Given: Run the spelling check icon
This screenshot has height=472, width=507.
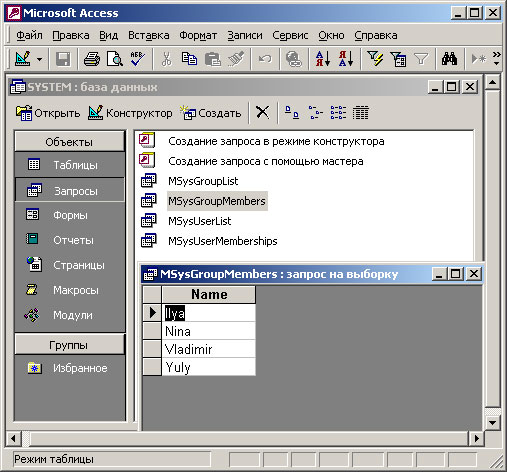Looking at the screenshot, I should tap(137, 59).
